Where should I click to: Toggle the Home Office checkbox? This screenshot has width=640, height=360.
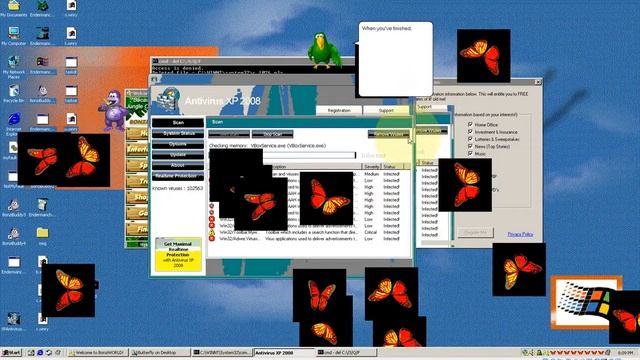point(470,124)
